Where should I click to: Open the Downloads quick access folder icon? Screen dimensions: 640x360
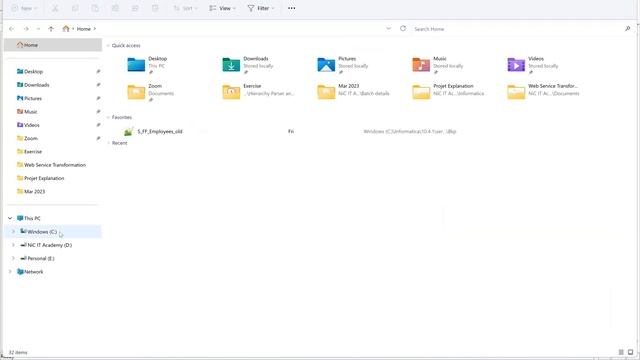click(x=231, y=64)
